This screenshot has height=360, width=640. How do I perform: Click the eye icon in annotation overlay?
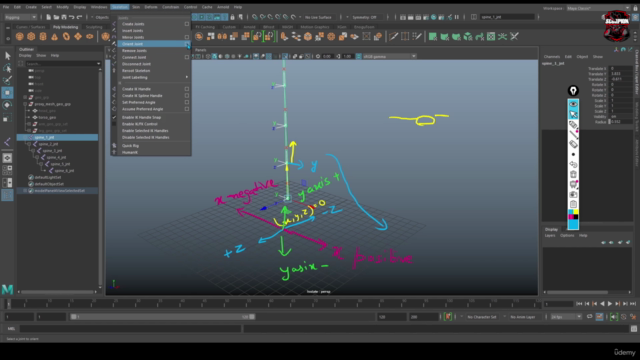click(x=573, y=104)
